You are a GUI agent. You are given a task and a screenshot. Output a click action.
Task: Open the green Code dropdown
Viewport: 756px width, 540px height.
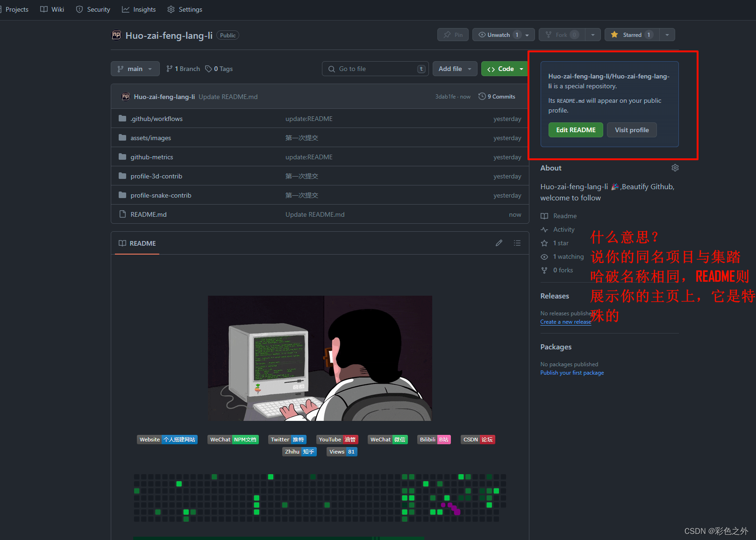pyautogui.click(x=505, y=69)
